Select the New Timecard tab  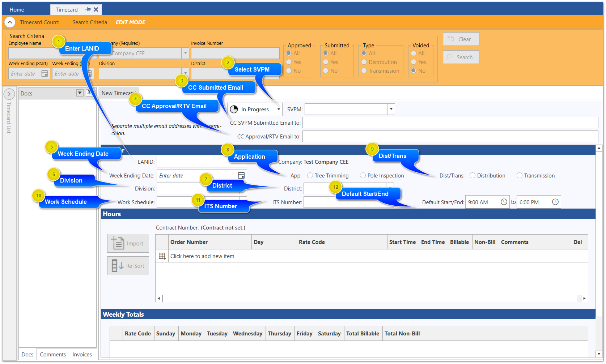point(119,93)
